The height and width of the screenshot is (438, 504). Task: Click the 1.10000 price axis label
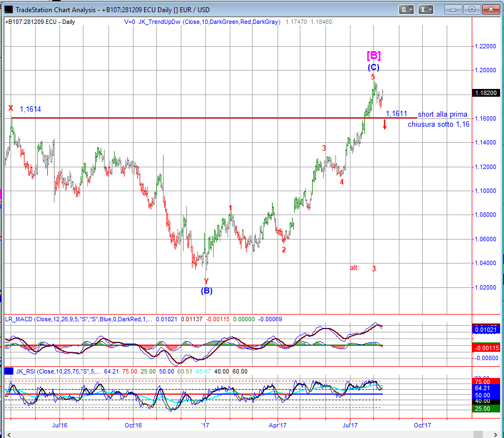tap(486, 191)
